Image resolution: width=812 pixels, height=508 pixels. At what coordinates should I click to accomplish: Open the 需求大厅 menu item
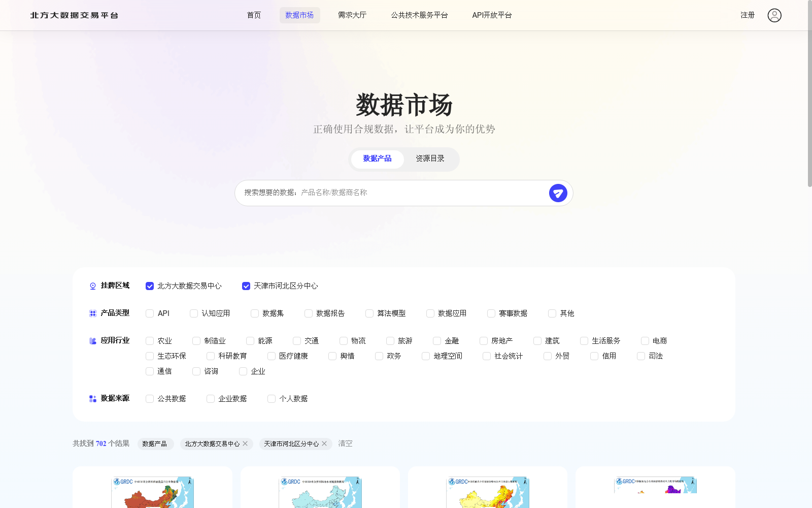tap(352, 15)
